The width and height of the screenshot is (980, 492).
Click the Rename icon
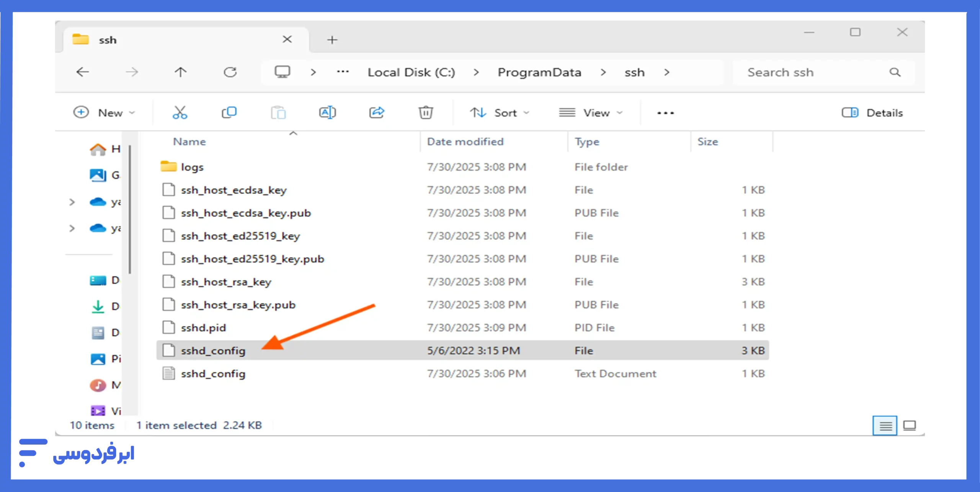pos(327,112)
